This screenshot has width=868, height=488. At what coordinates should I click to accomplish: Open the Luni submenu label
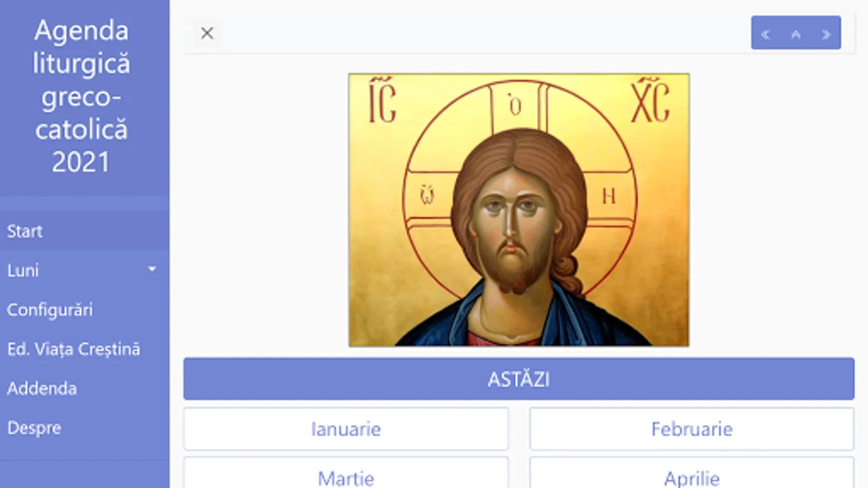tap(23, 270)
